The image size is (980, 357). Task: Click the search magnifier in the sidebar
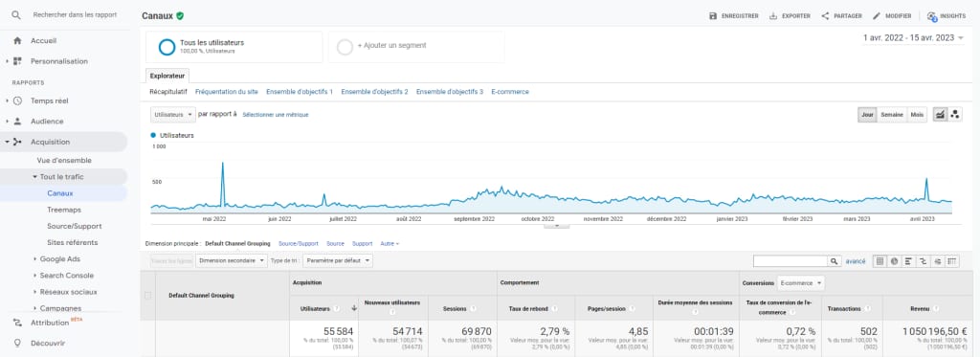coord(17,14)
